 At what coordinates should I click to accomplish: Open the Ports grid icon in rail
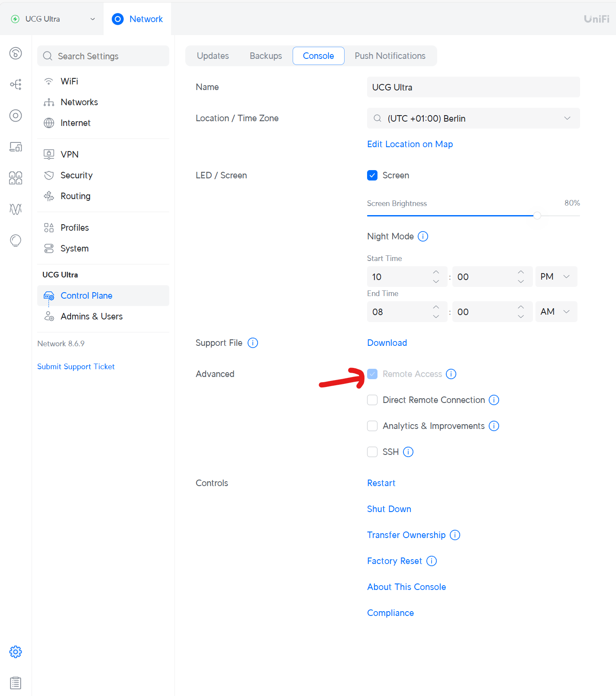(16, 178)
